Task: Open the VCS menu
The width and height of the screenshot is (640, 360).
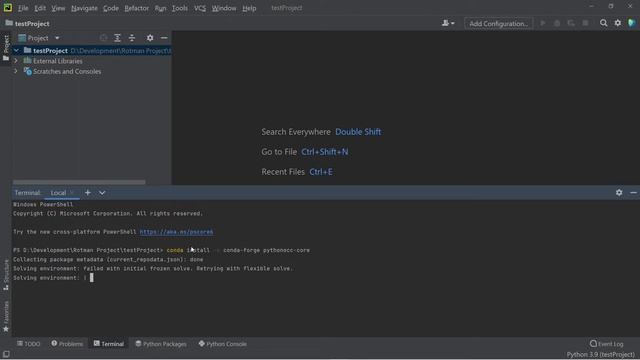Action: [x=200, y=8]
